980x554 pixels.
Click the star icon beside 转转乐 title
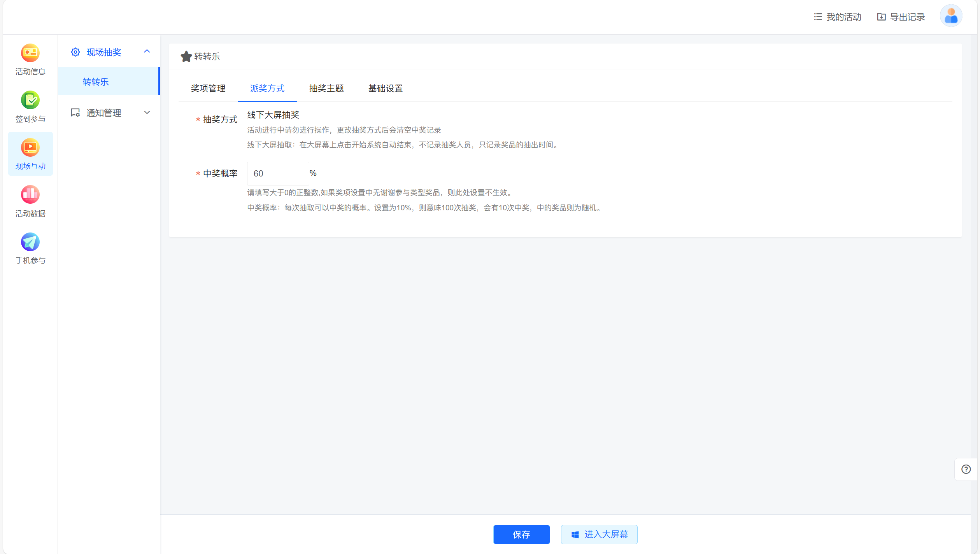[186, 57]
